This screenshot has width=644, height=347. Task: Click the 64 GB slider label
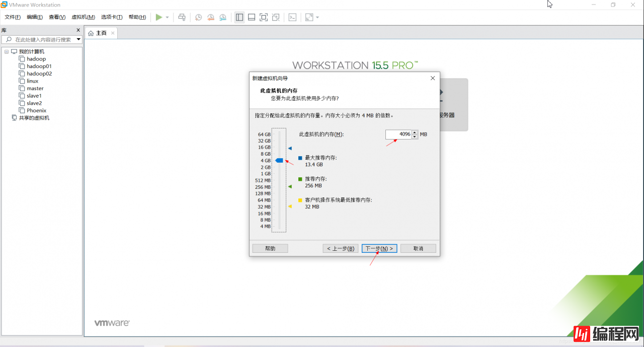tap(264, 134)
